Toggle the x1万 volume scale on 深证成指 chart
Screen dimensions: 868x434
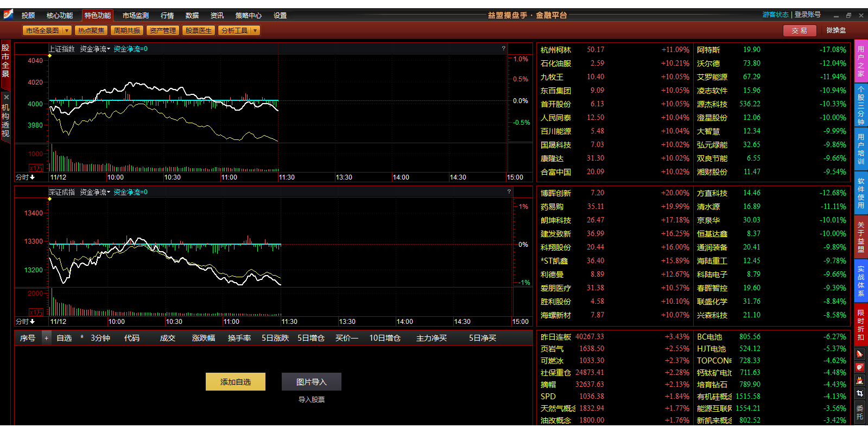(x=36, y=312)
